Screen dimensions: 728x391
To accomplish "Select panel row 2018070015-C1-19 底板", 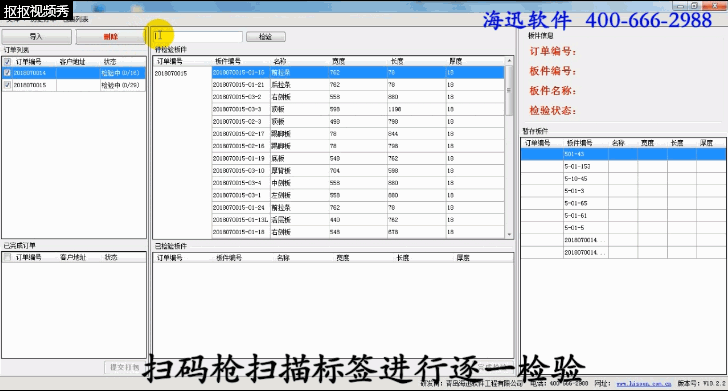I will (358, 158).
